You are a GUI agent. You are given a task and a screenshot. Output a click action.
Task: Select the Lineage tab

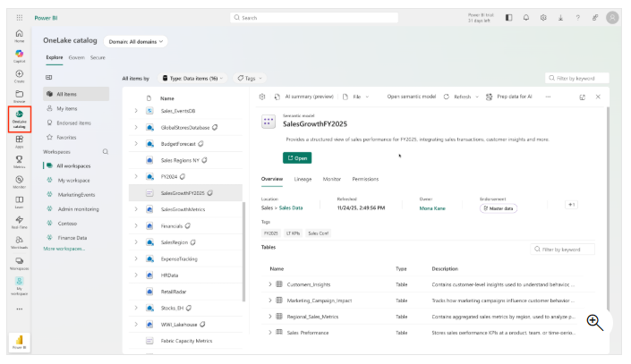click(303, 179)
